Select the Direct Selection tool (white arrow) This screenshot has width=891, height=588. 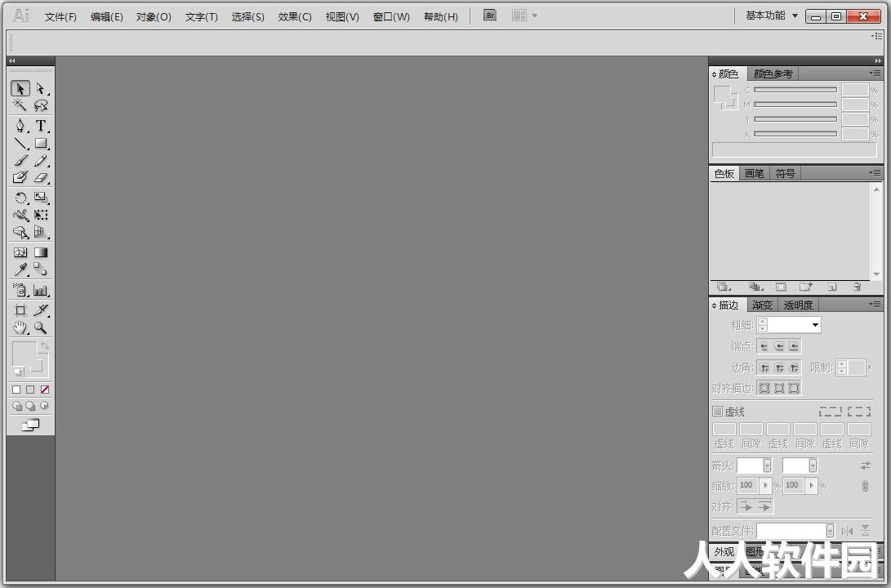(40, 89)
